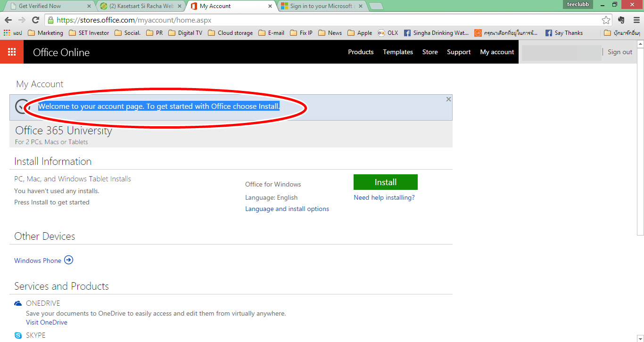Go to the Store menu item

tap(430, 52)
